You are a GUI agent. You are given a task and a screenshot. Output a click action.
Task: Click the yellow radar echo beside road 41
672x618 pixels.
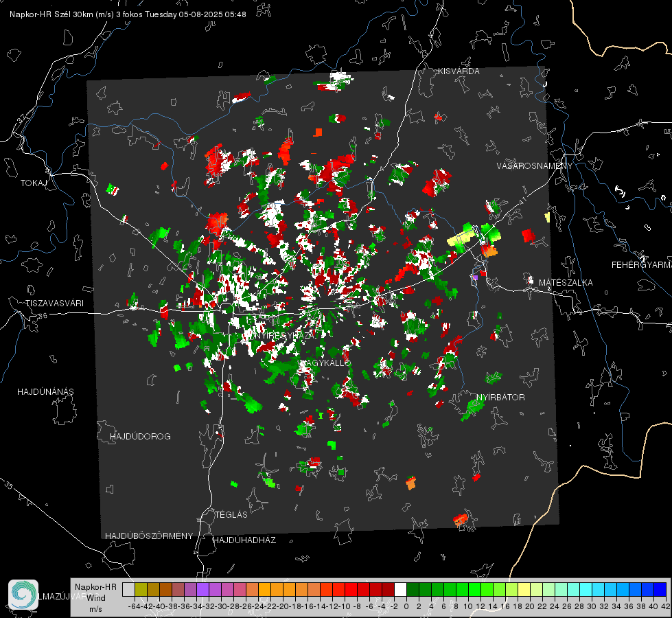pyautogui.click(x=461, y=238)
